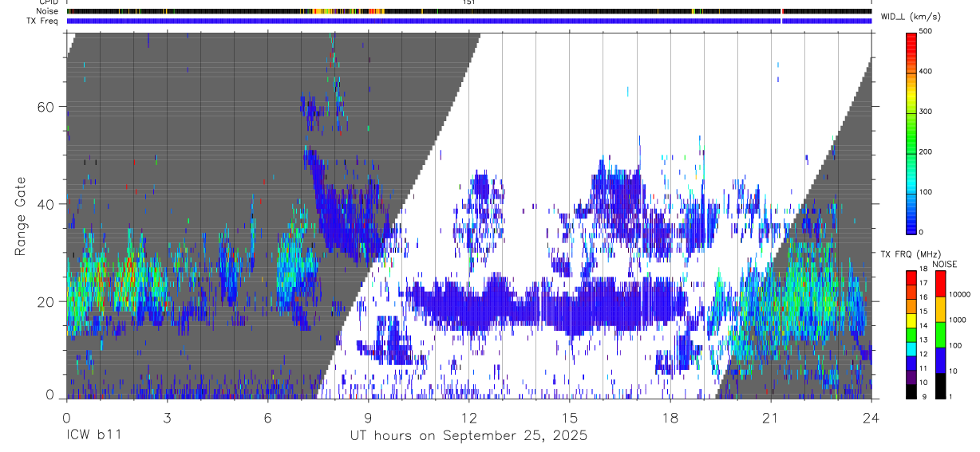Click the 1000 label on NOISE legend
This screenshot has height=452, width=980.
(x=958, y=320)
